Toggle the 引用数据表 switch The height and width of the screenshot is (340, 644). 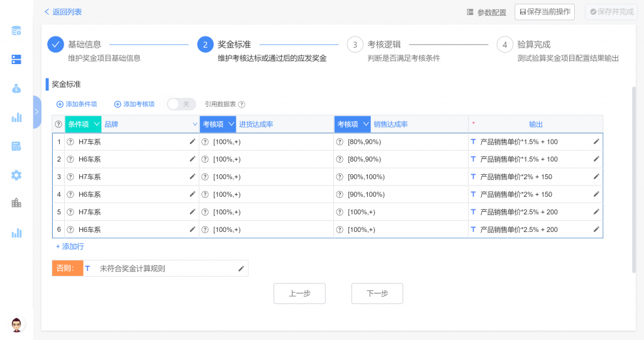[x=181, y=104]
